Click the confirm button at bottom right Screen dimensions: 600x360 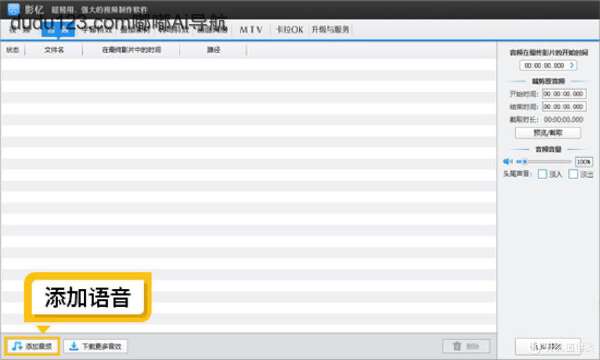(x=548, y=347)
